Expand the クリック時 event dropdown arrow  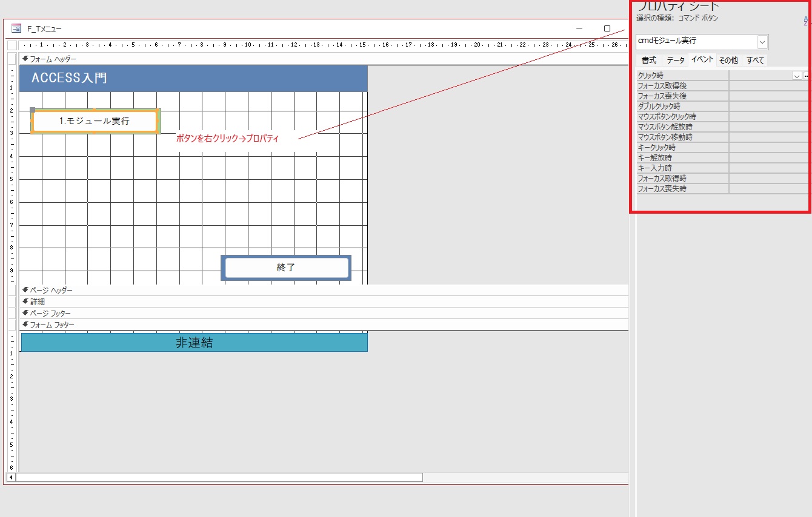point(796,76)
